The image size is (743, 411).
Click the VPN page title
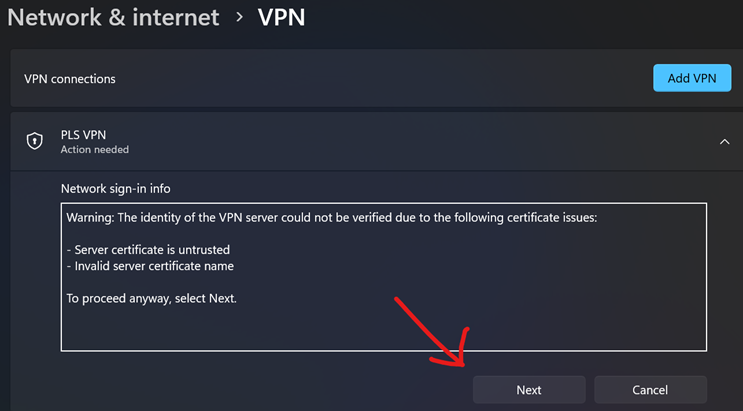coord(281,17)
